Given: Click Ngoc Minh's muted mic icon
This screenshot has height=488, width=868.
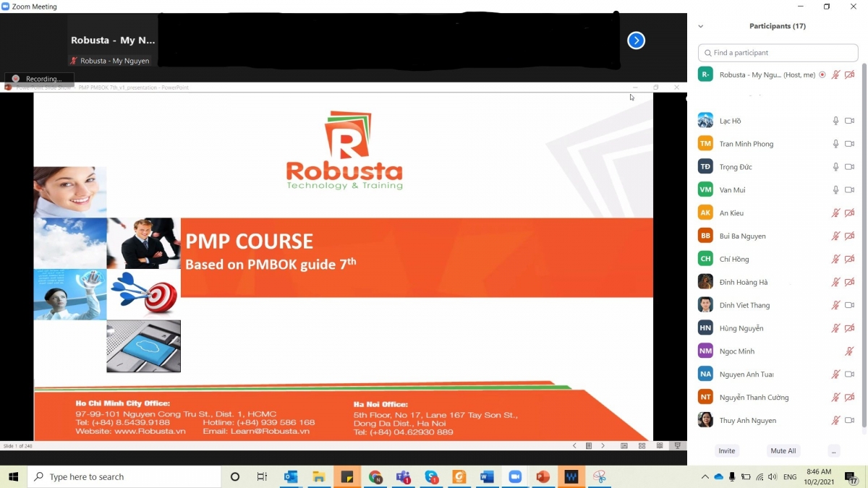Looking at the screenshot, I should click(x=850, y=351).
